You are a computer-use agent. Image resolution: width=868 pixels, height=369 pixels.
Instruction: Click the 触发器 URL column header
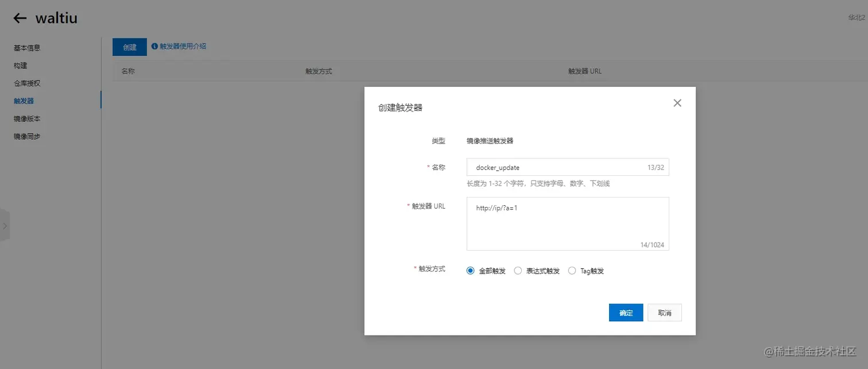click(585, 71)
